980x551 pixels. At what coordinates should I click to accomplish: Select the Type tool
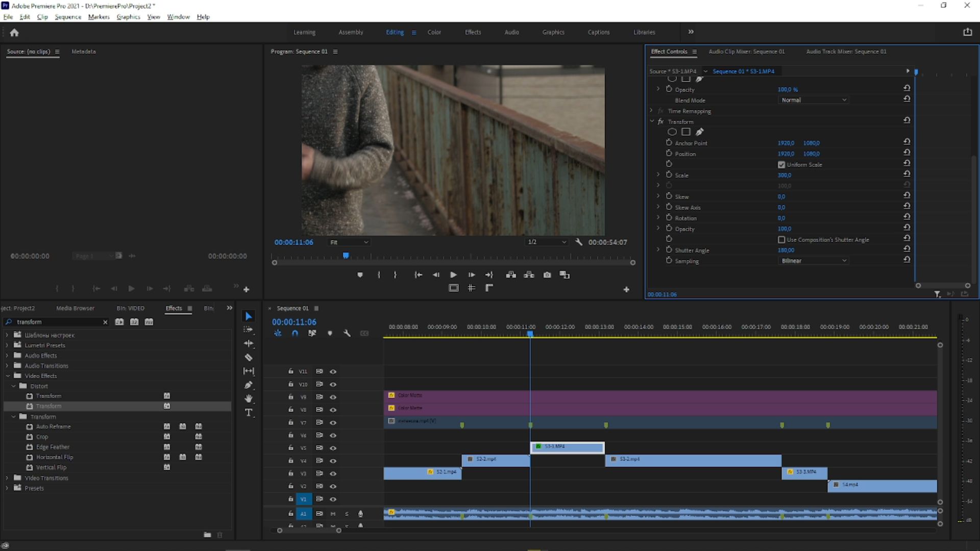coord(249,412)
